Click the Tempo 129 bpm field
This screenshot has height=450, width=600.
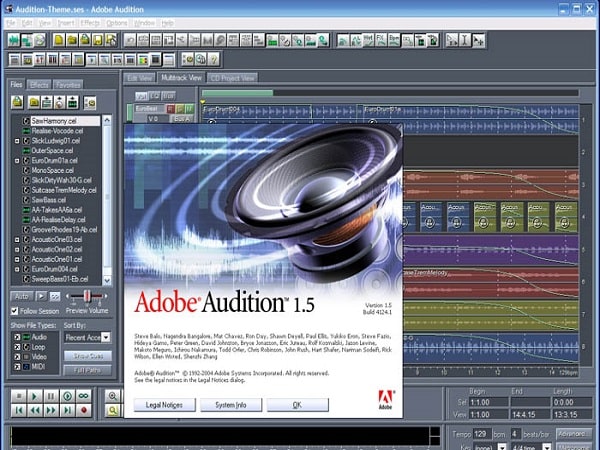482,434
